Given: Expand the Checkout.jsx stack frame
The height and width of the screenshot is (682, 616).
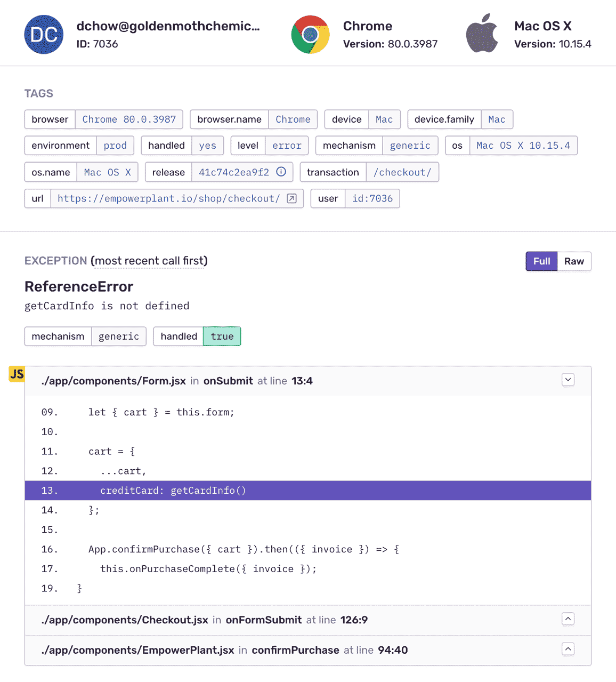Looking at the screenshot, I should (568, 619).
